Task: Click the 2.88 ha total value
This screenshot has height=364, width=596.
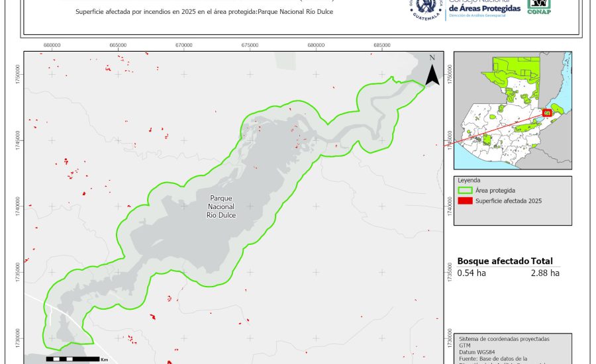Action: tap(544, 273)
